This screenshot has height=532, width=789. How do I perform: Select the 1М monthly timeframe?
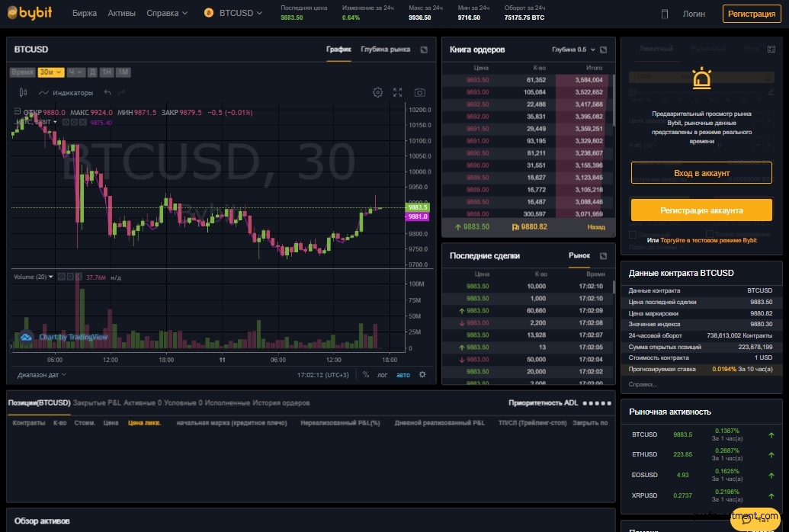point(123,72)
